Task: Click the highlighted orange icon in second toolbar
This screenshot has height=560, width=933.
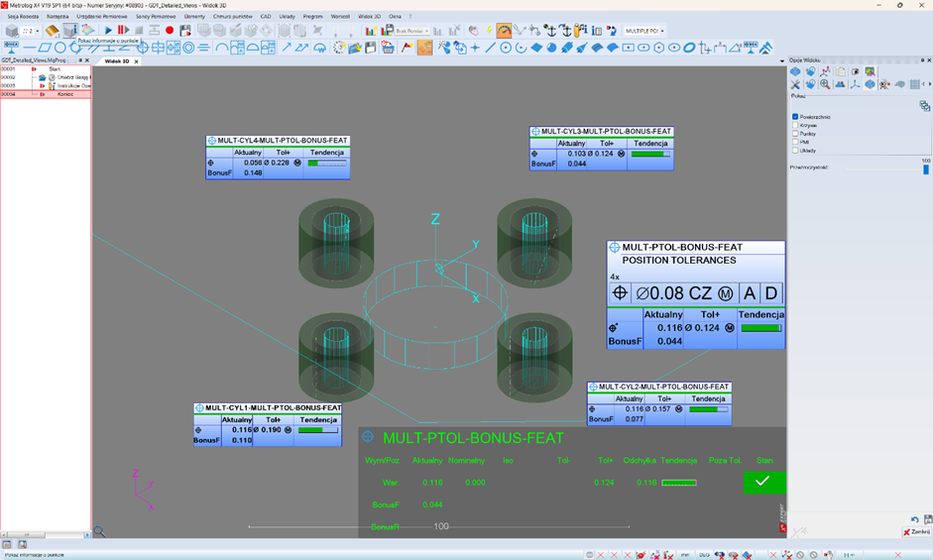Action: (x=424, y=48)
